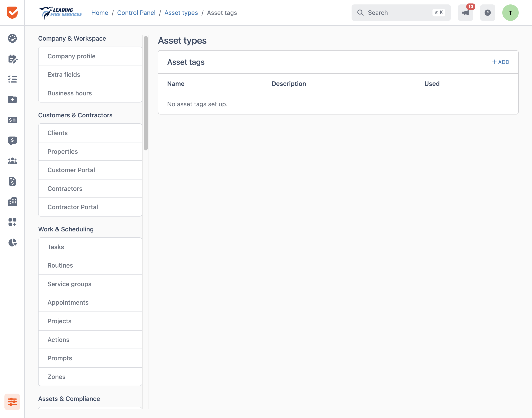Open Appointments settings
The height and width of the screenshot is (418, 532).
tap(90, 302)
